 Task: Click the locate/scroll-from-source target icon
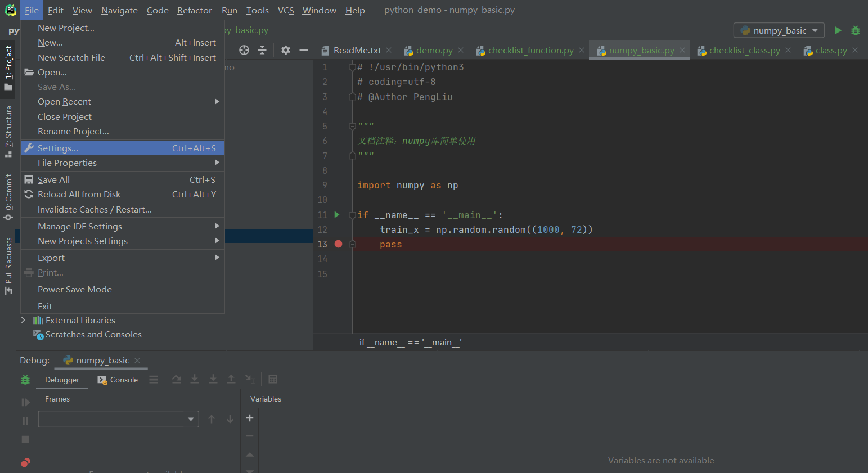click(x=244, y=50)
